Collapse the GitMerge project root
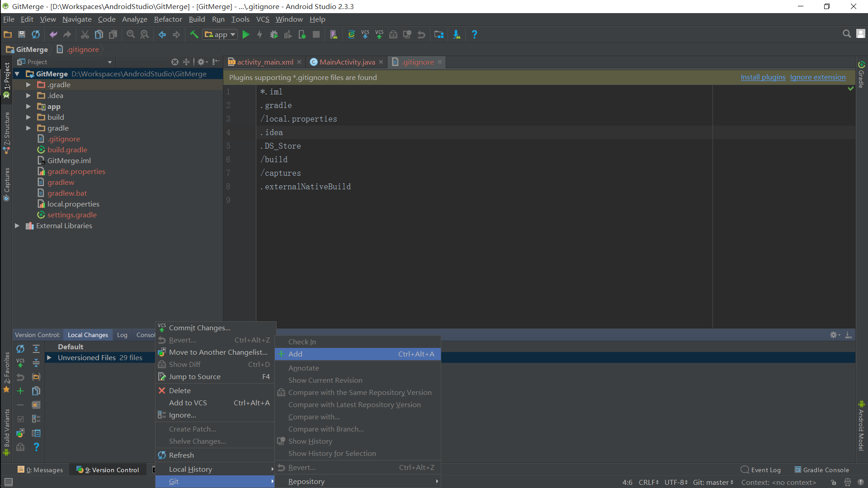The height and width of the screenshot is (488, 868). 17,74
